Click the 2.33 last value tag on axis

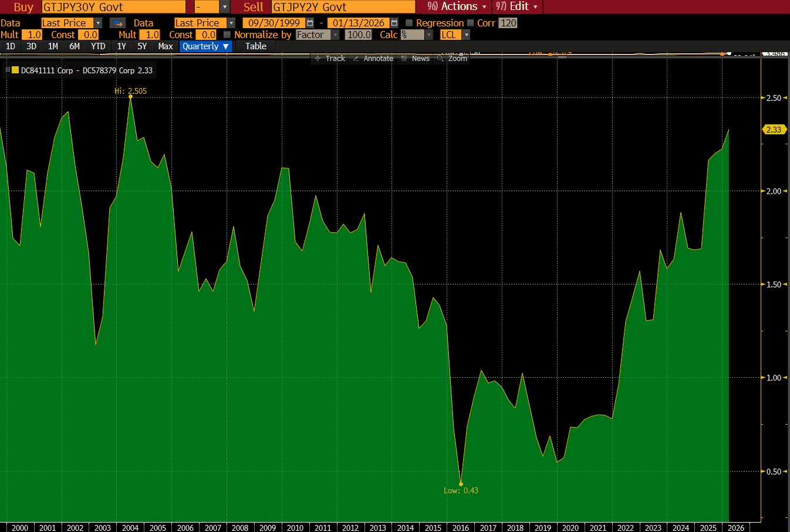pyautogui.click(x=774, y=130)
